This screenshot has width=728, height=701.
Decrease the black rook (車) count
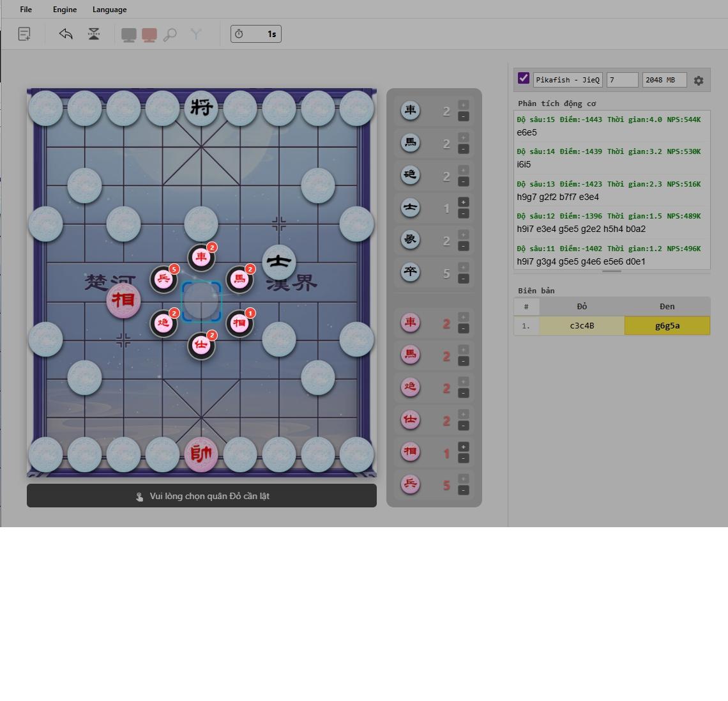point(464,116)
